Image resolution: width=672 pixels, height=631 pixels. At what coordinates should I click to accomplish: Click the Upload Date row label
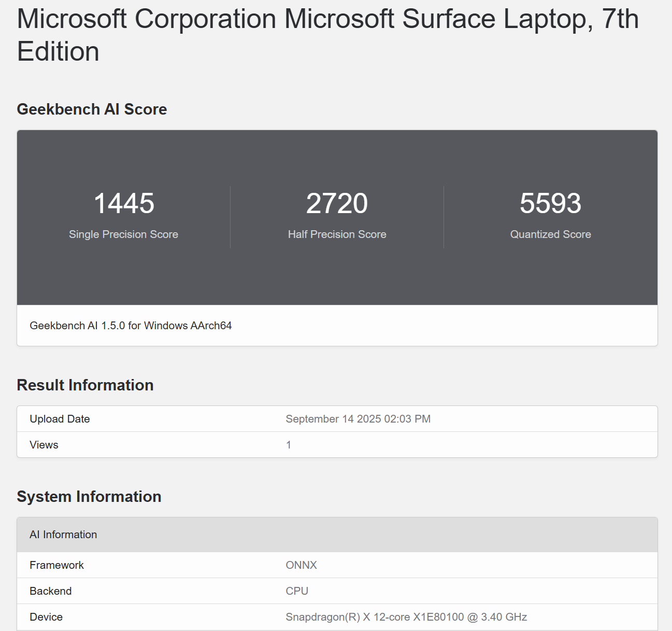60,419
